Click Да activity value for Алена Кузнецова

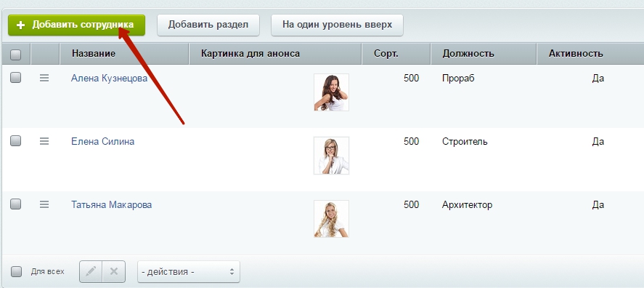click(x=598, y=78)
